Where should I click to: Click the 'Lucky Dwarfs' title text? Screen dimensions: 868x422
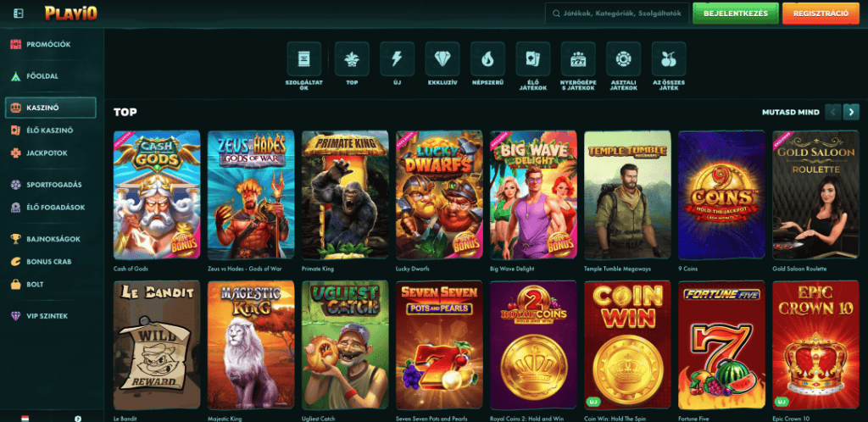click(x=413, y=269)
